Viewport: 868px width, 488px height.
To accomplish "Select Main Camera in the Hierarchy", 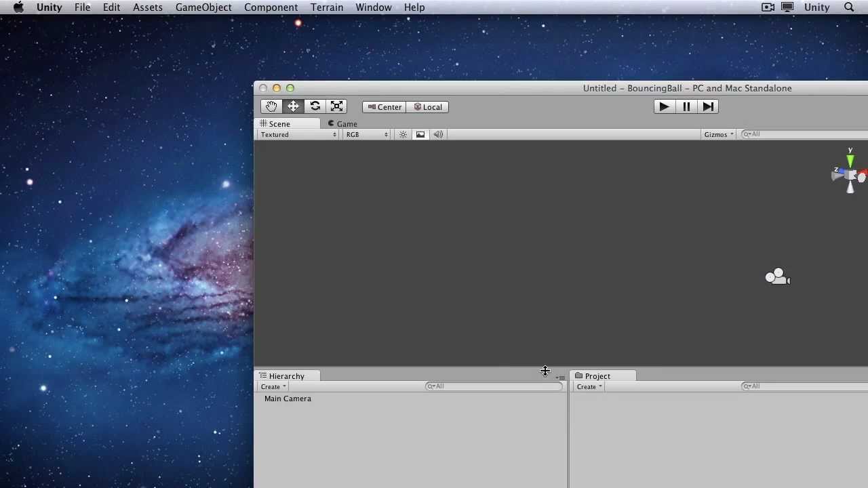I will point(288,399).
